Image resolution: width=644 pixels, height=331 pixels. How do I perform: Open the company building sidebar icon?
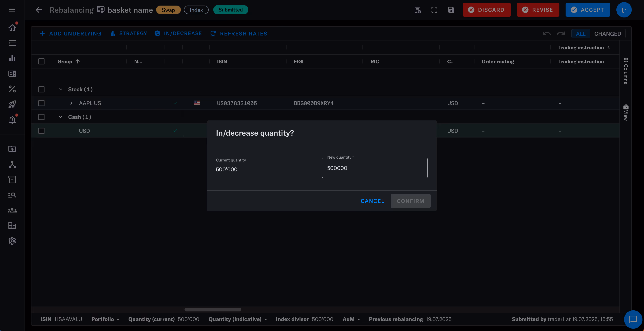pos(12,226)
